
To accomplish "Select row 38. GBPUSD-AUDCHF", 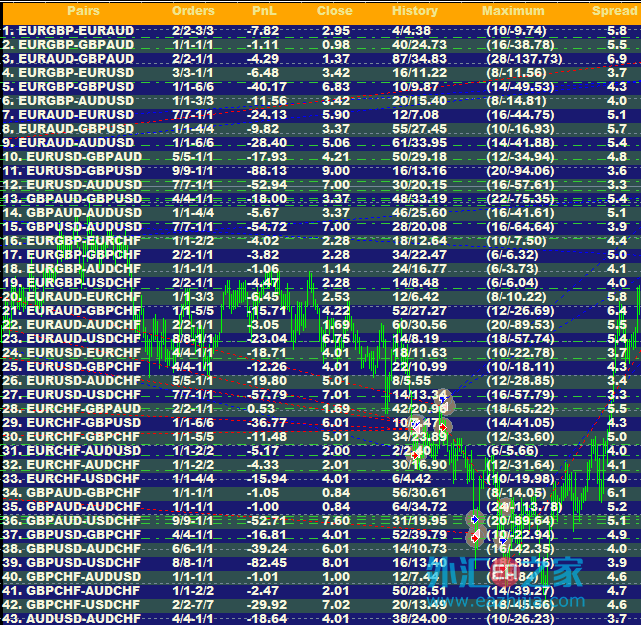I will (x=322, y=549).
